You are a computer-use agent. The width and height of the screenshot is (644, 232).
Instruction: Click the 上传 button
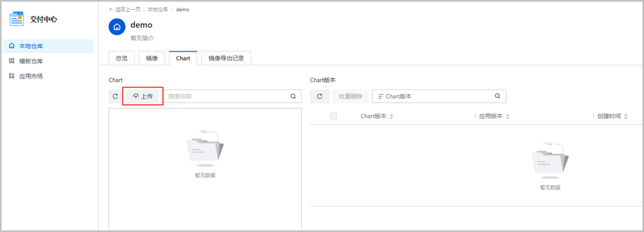143,96
